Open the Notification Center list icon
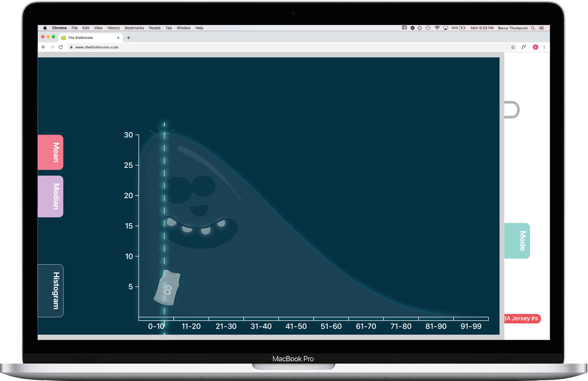Viewport: 588px width, 381px height. pyautogui.click(x=541, y=28)
